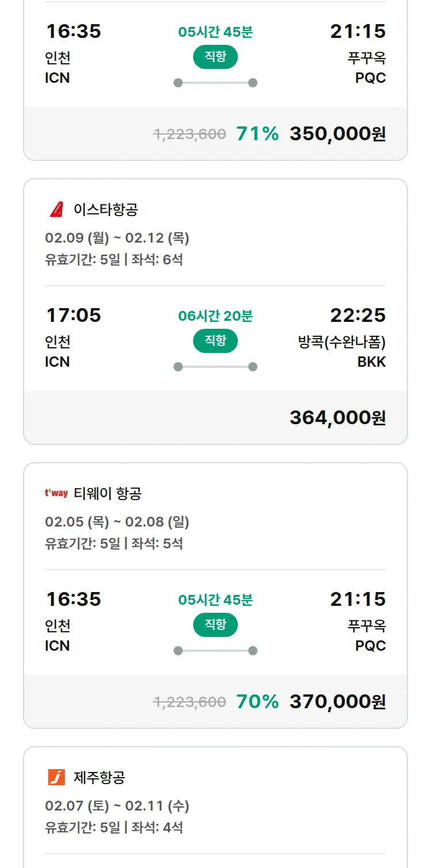Select the 370,000원 t'way fare
This screenshot has width=431, height=868.
pyautogui.click(x=337, y=702)
